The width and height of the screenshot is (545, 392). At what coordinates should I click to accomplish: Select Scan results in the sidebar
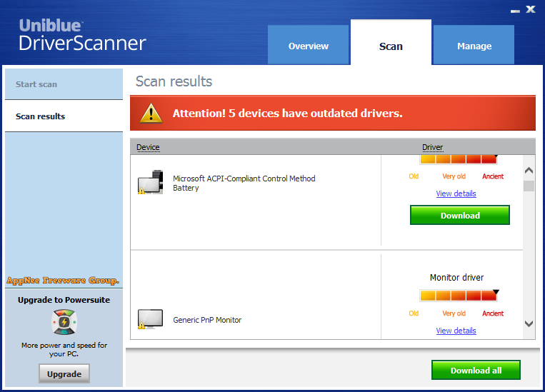pos(64,116)
